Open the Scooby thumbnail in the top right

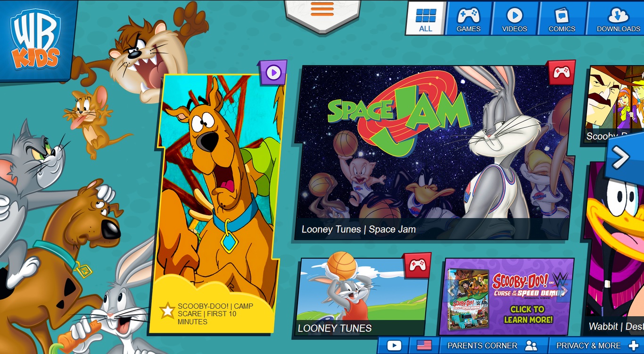615,104
